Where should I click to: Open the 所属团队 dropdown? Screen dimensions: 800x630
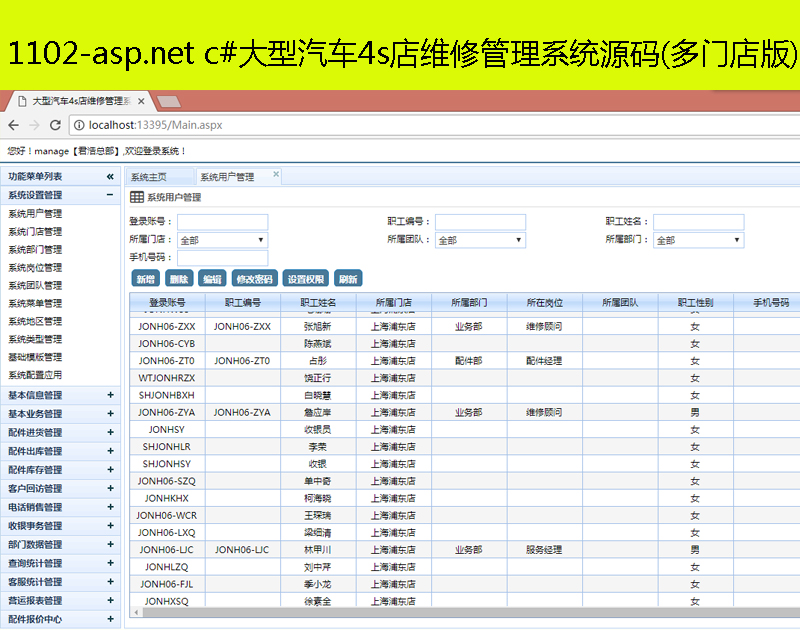[480, 240]
